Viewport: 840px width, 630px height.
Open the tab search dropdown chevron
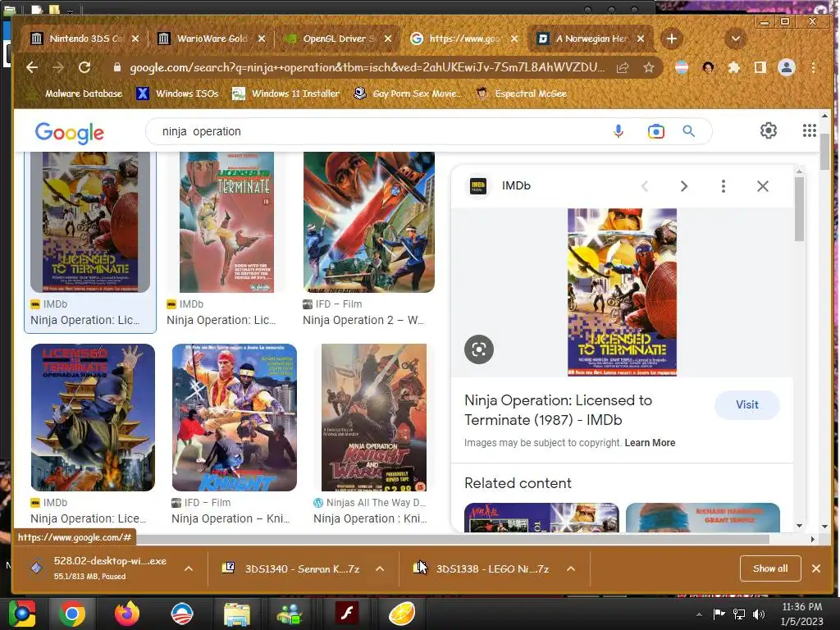point(735,39)
